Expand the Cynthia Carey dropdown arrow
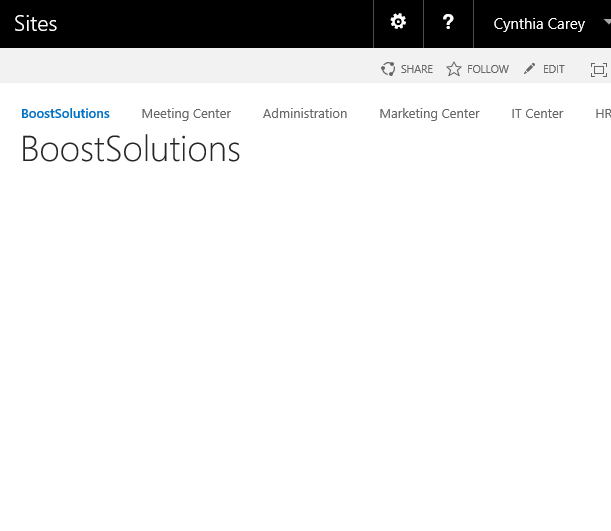Viewport: 611px width, 531px height. (x=607, y=22)
